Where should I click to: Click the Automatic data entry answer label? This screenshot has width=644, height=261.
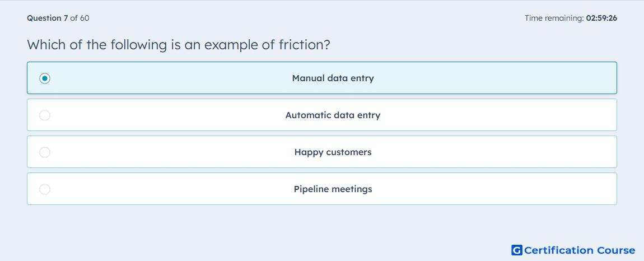tap(333, 115)
